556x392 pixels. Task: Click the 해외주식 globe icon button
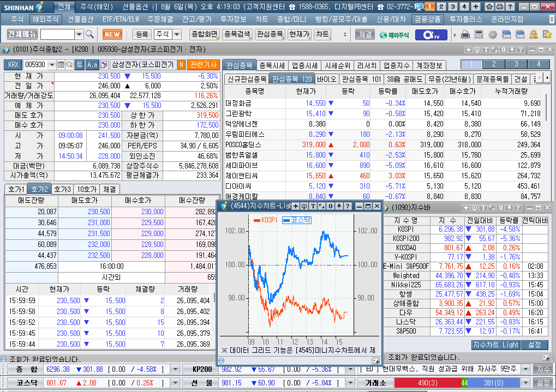tap(394, 35)
